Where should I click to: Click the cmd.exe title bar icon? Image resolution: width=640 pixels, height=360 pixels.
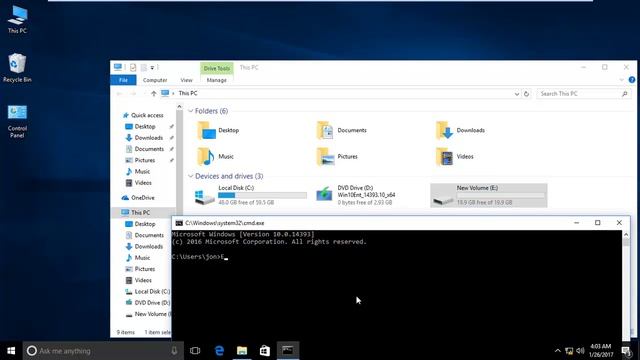coord(179,223)
